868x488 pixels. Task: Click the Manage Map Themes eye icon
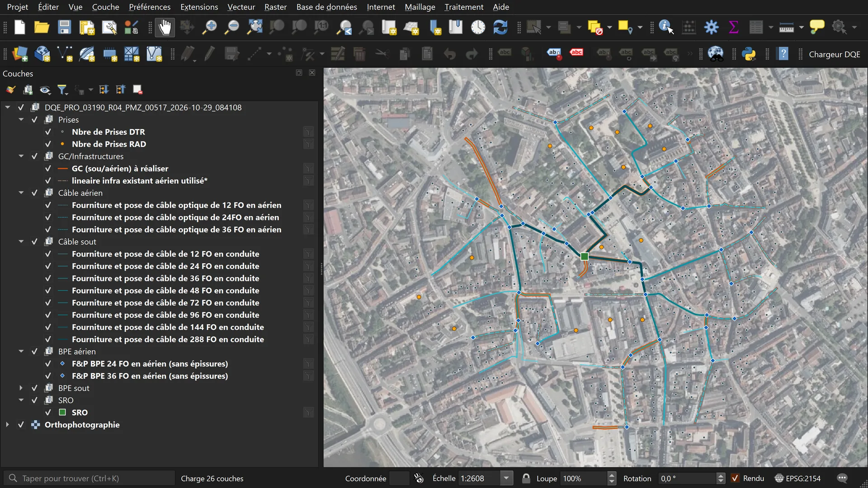click(x=45, y=90)
